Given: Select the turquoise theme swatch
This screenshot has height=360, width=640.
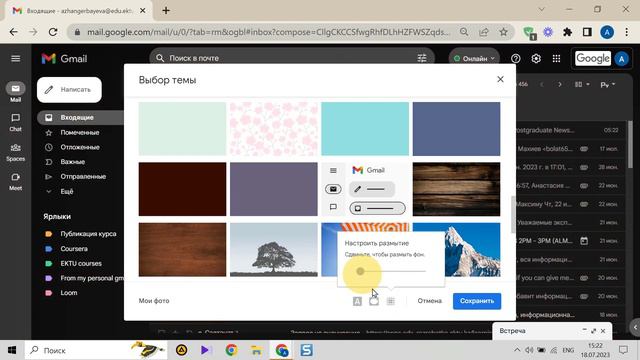Looking at the screenshot, I should point(365,129).
